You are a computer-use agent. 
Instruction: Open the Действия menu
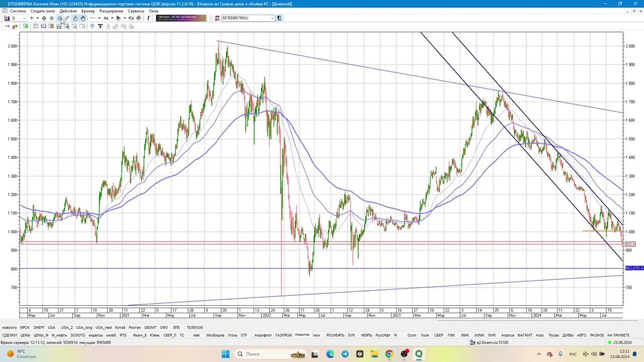[x=68, y=11]
